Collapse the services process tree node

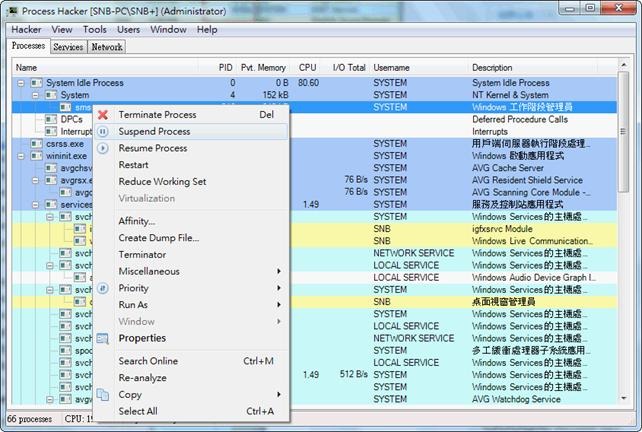[x=36, y=205]
